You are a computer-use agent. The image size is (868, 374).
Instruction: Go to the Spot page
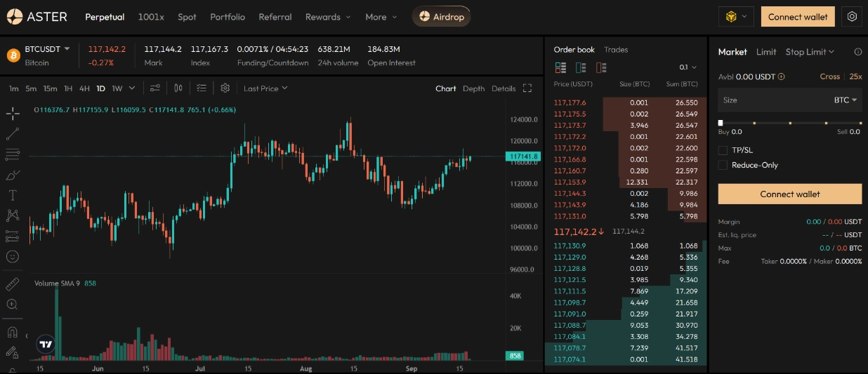(x=187, y=17)
